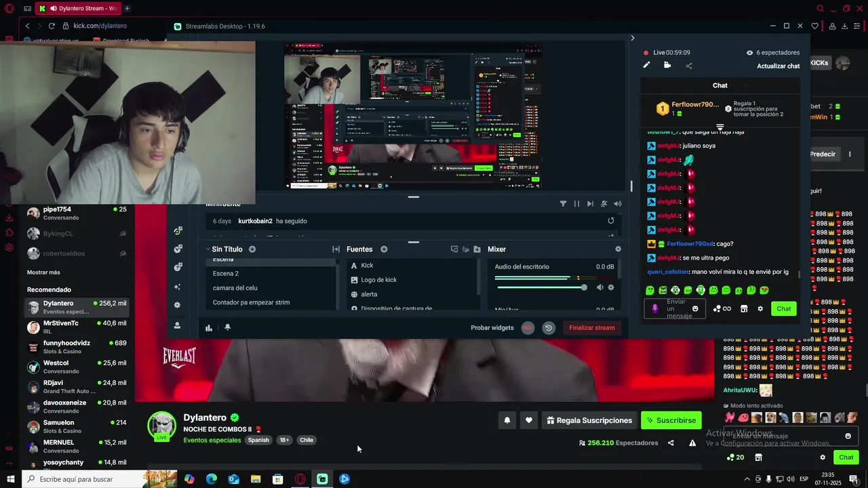
Task: Edit stream info pencil icon in chat panel
Action: coord(646,65)
